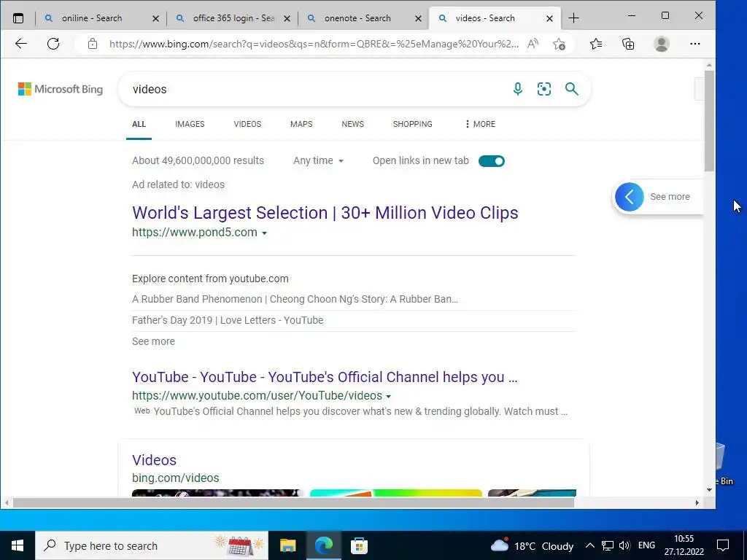The image size is (747, 560).
Task: Start Read aloud from address bar icon
Action: [533, 44]
